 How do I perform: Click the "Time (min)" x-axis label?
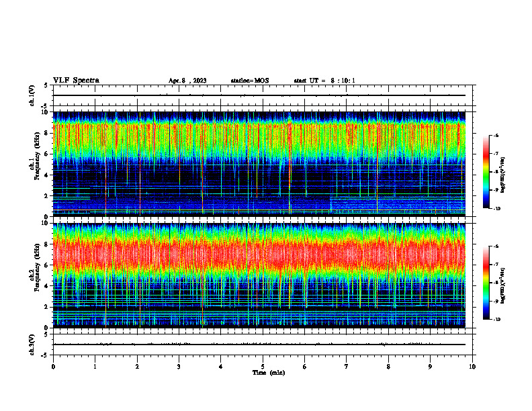pyautogui.click(x=269, y=373)
